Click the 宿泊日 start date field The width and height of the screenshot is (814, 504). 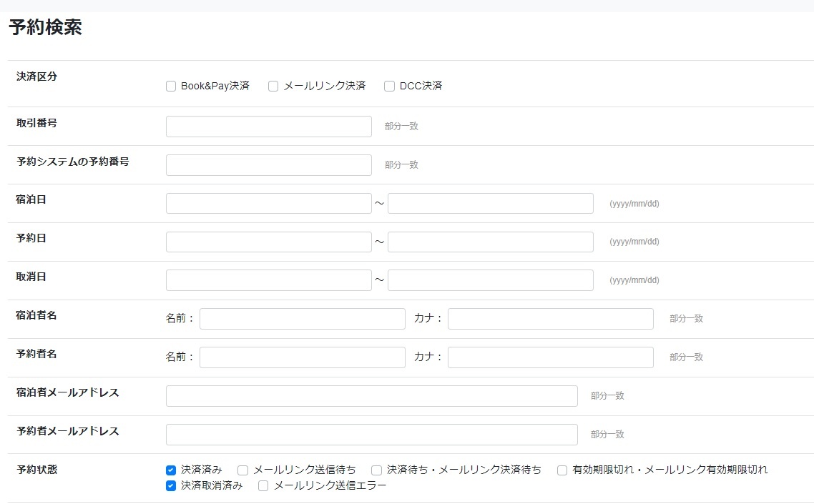(x=269, y=204)
